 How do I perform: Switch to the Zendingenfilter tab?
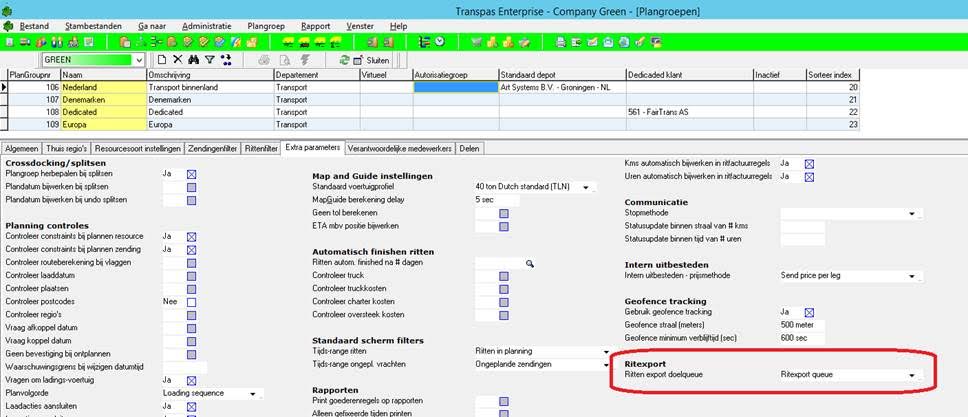(x=212, y=148)
